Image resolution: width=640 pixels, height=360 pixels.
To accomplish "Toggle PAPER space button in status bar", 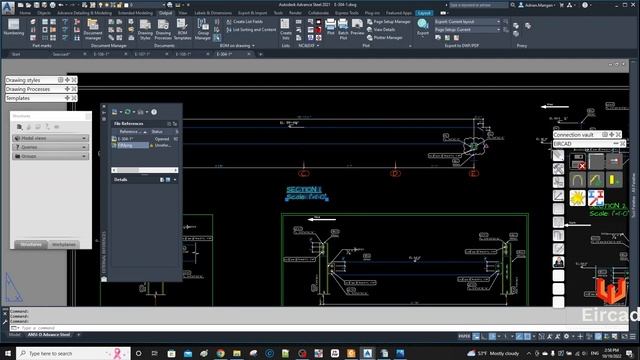I will (x=464, y=336).
